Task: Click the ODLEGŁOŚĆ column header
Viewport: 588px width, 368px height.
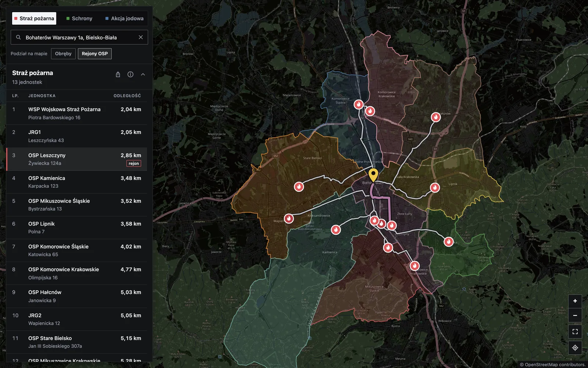Action: click(x=127, y=96)
